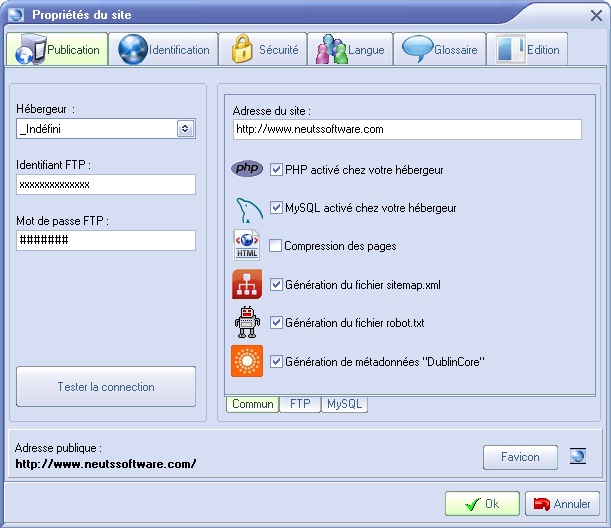Click the Adresse du site field

pyautogui.click(x=407, y=129)
